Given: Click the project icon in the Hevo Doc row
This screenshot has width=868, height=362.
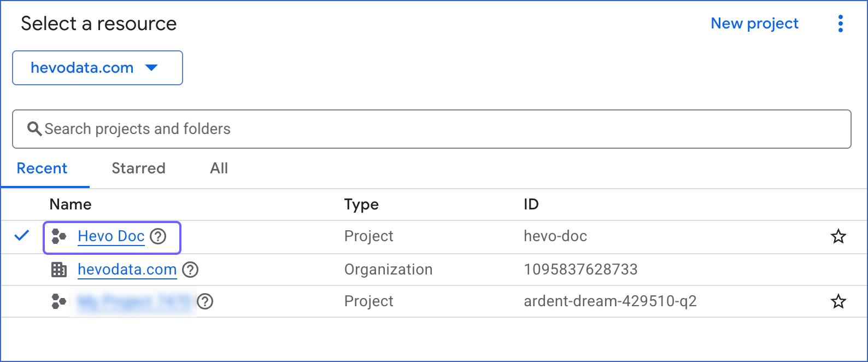Looking at the screenshot, I should tap(58, 236).
